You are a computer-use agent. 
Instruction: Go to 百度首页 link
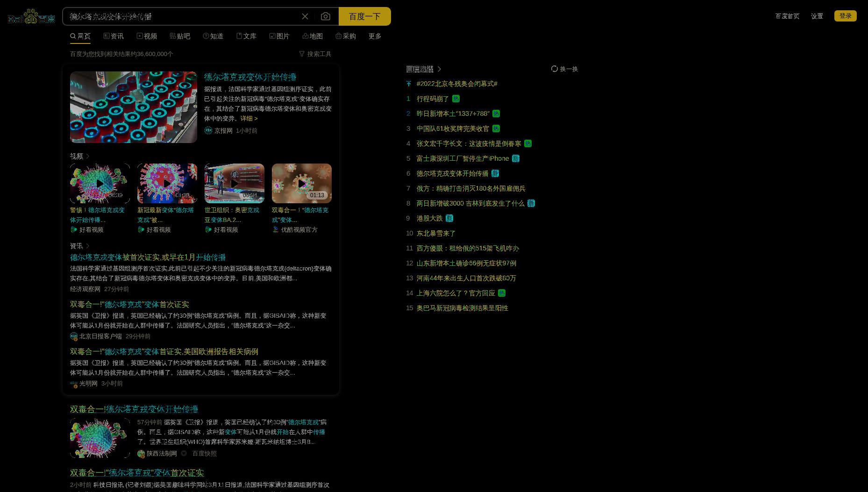point(787,16)
